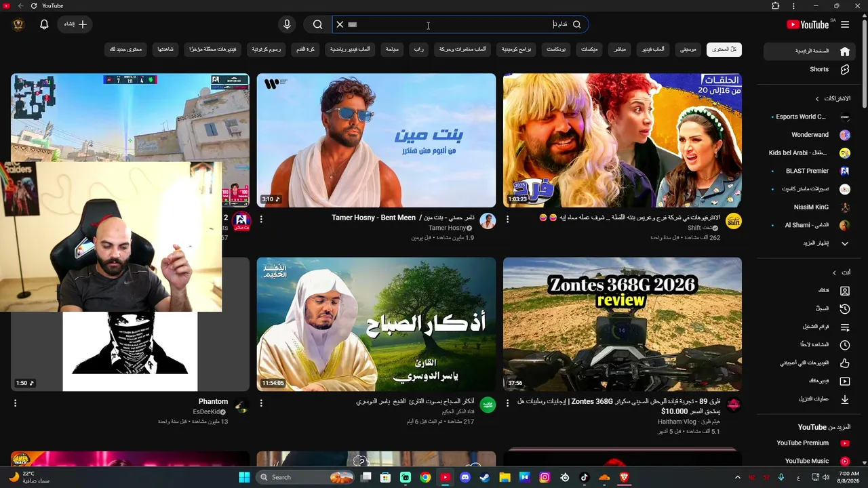
Task: Open Steam from the taskbar
Action: (x=485, y=477)
